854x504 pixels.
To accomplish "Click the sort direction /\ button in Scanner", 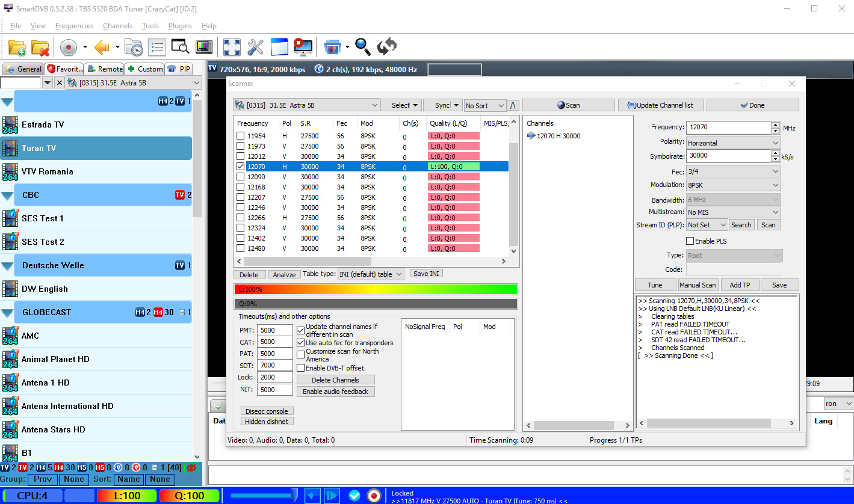I will (513, 105).
